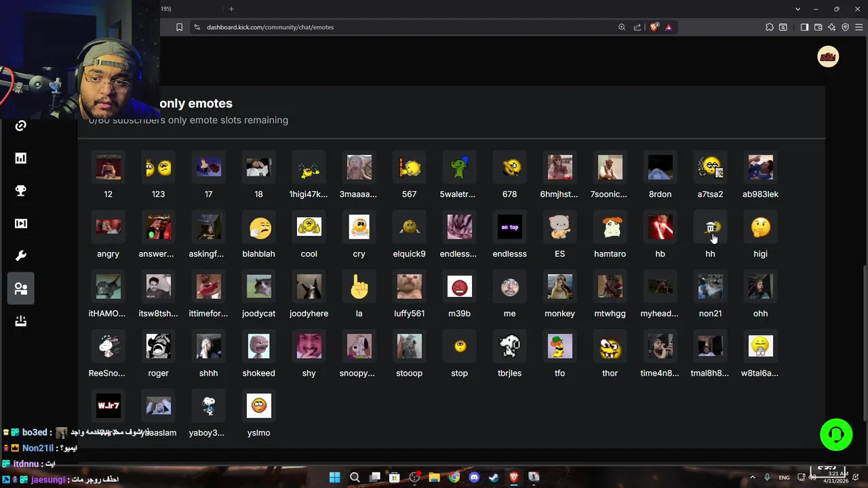Open the green support chat bubble
868x488 pixels.
836,434
